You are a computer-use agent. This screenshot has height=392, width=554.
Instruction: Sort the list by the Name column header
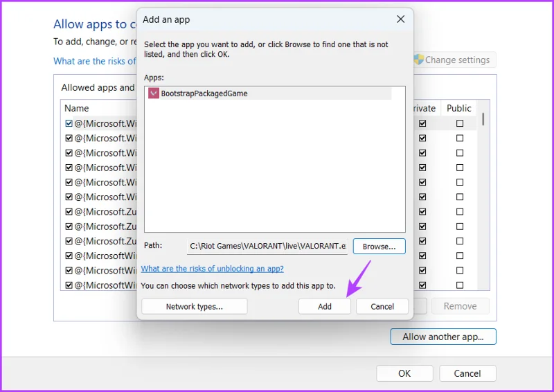tap(76, 108)
